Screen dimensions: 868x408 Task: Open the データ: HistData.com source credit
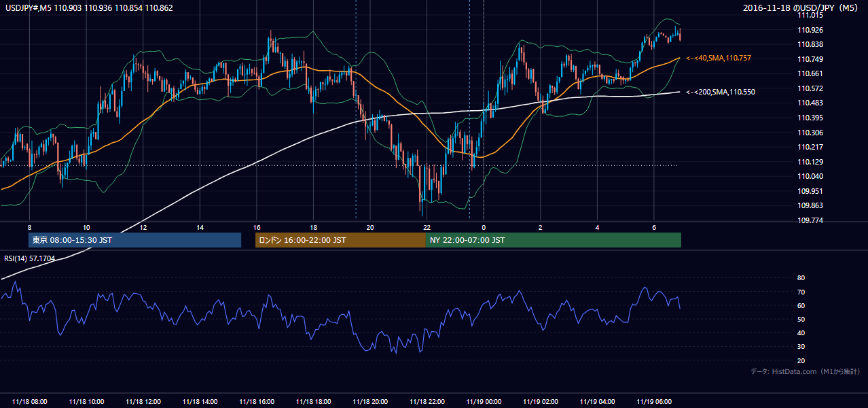pos(805,371)
